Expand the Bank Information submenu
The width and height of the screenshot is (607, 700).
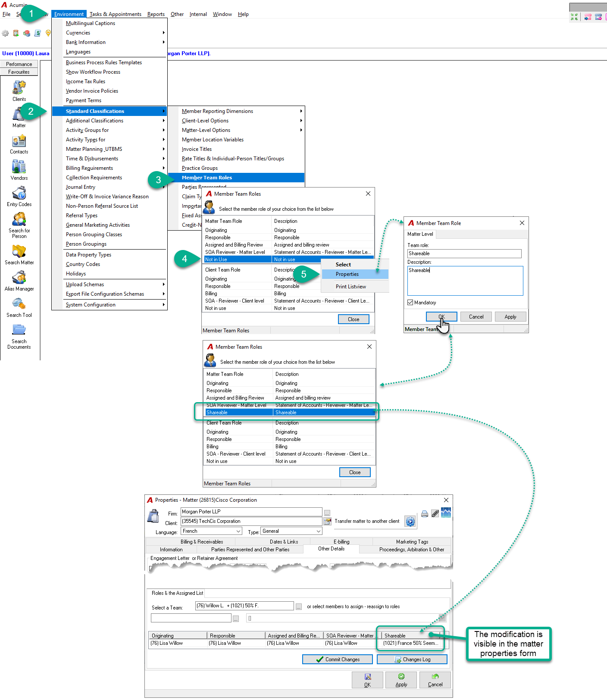(x=110, y=42)
